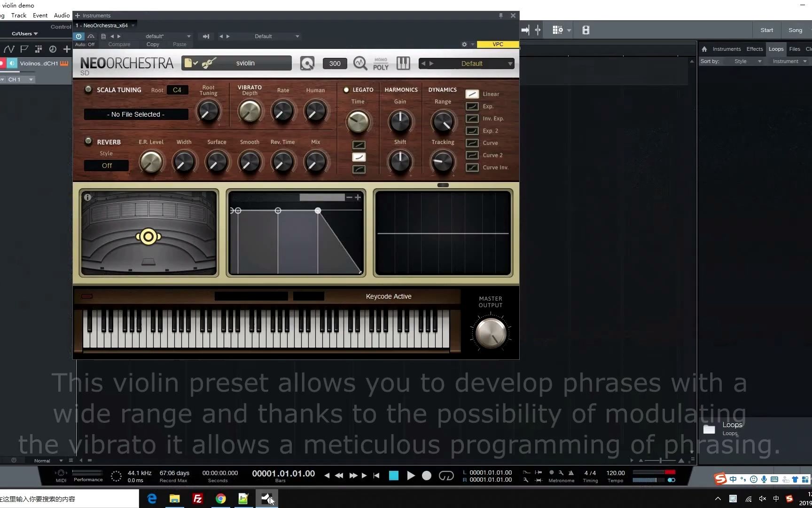Open the CH 1 channel dropdown
Screen dimensions: 812x508
(21, 79)
